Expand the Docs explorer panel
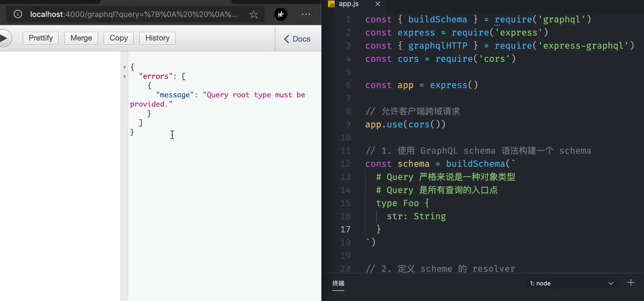This screenshot has height=301, width=644. (297, 39)
